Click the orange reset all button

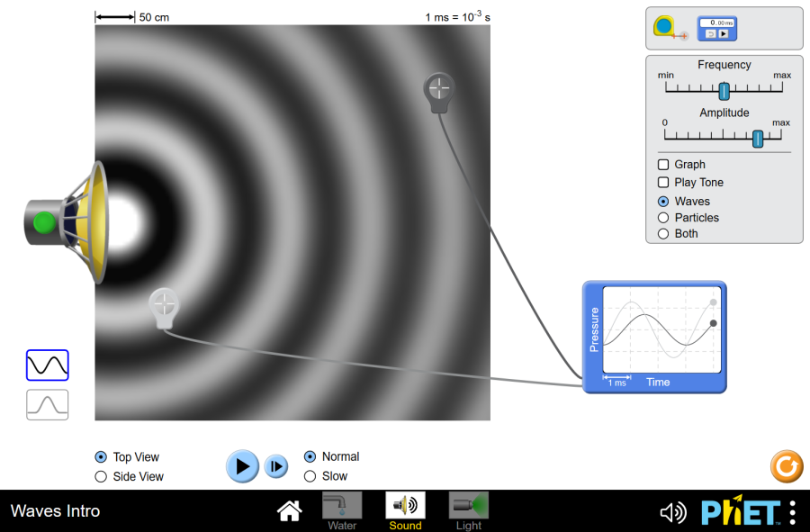coord(786,466)
